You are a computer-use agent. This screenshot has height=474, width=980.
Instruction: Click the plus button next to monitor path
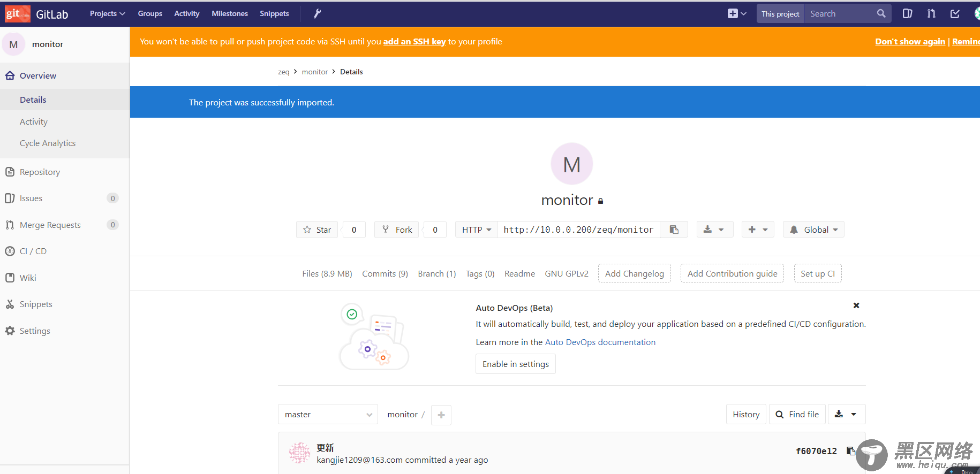[441, 415]
